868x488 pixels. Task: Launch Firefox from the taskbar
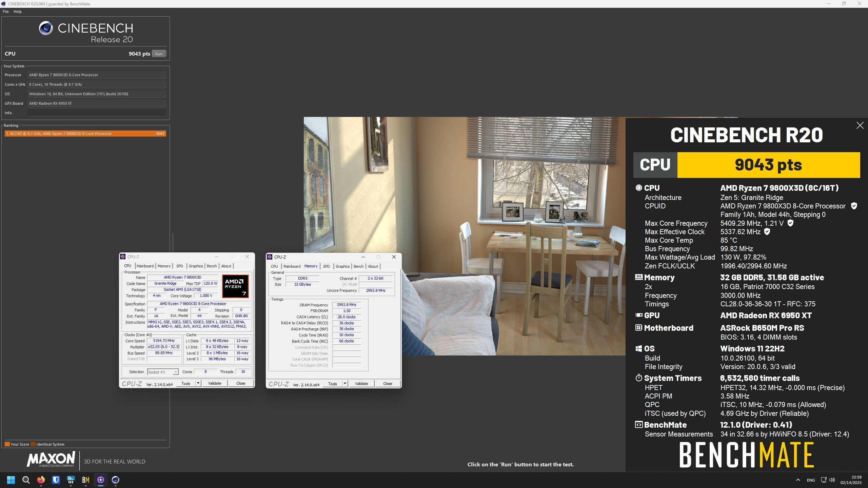[41, 480]
